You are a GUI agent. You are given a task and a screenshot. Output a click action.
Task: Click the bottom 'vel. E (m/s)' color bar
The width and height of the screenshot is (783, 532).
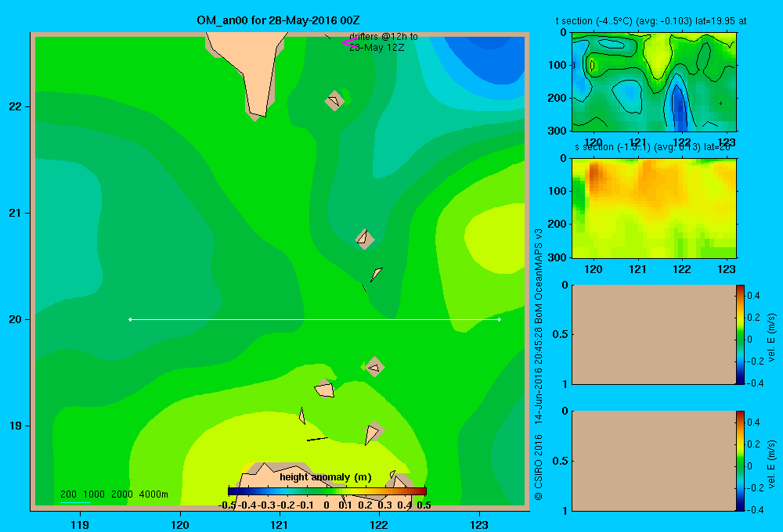point(740,461)
